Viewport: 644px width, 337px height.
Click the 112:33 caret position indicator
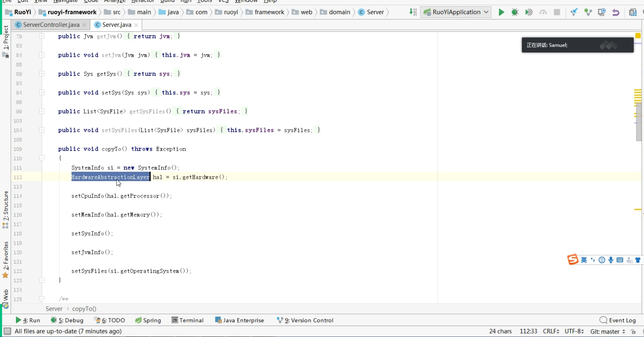pos(528,331)
